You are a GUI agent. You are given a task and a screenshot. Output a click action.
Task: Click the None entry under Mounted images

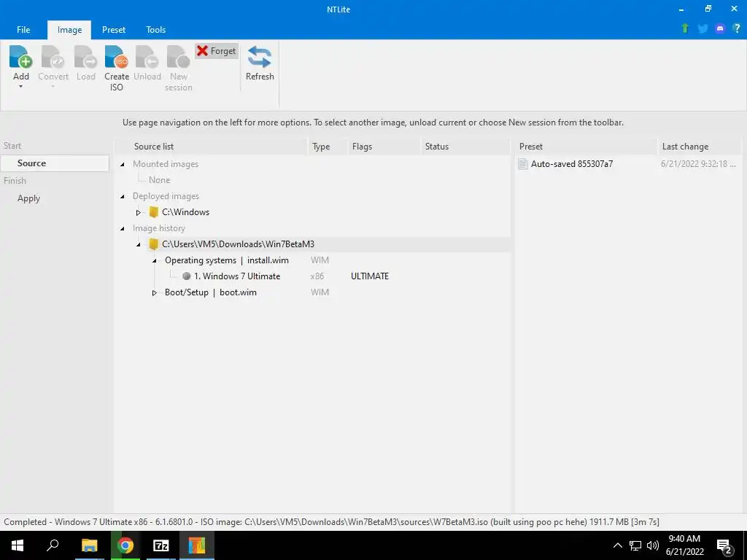(x=159, y=180)
